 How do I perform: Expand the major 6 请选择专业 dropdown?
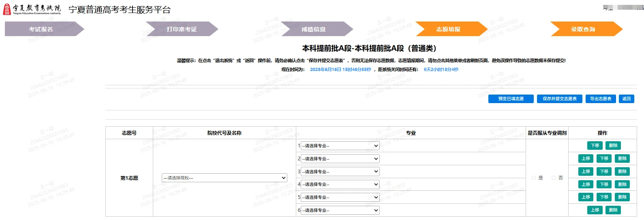click(340, 210)
